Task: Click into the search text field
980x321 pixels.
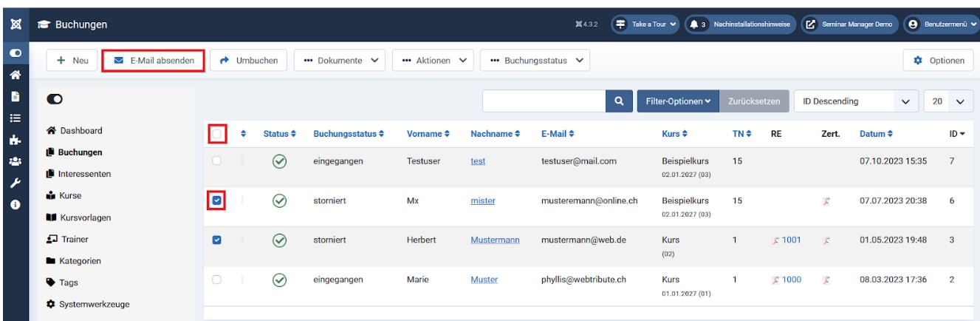Action: tap(543, 101)
